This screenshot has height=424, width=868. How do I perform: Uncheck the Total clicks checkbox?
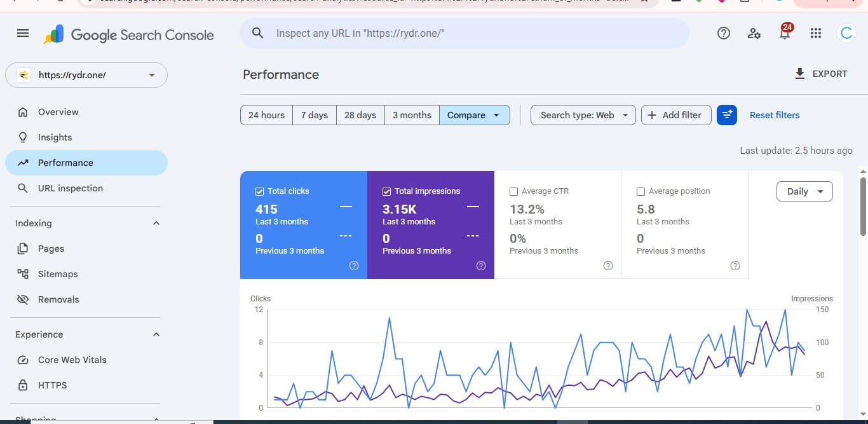(x=259, y=191)
